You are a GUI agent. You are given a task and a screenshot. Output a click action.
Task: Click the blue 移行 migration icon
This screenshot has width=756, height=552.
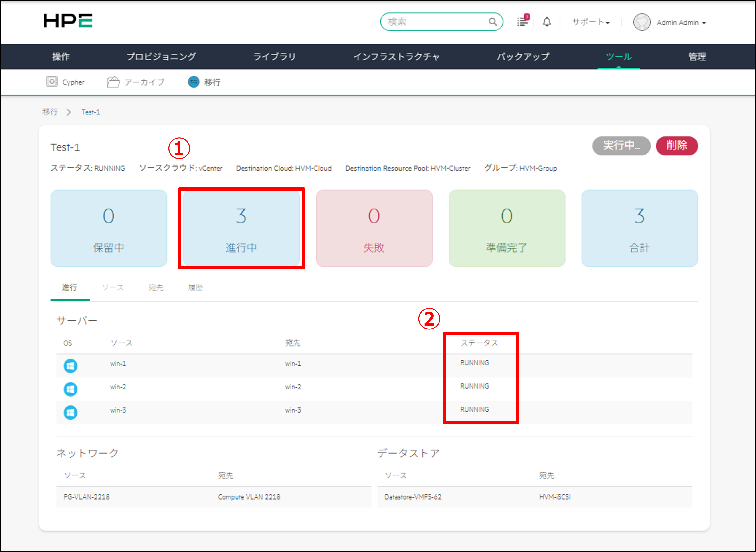[194, 82]
